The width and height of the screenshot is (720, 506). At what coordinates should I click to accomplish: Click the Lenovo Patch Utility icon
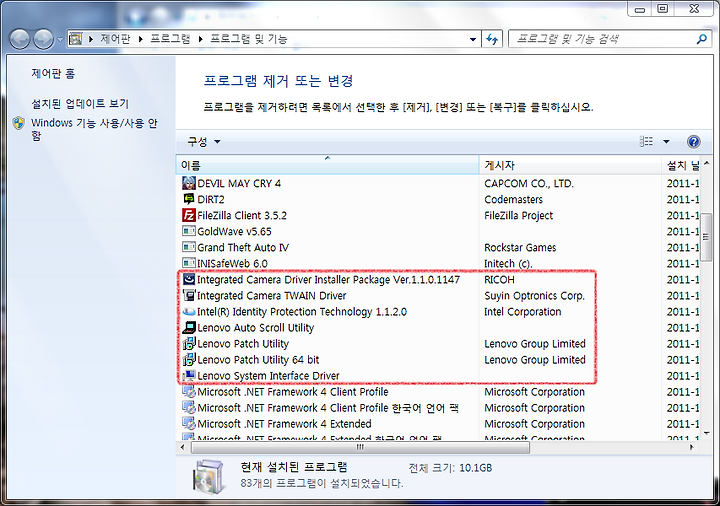[189, 344]
